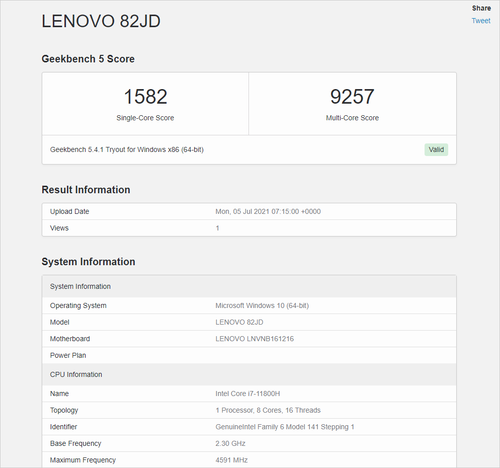Click the Topology row label

[x=64, y=410]
